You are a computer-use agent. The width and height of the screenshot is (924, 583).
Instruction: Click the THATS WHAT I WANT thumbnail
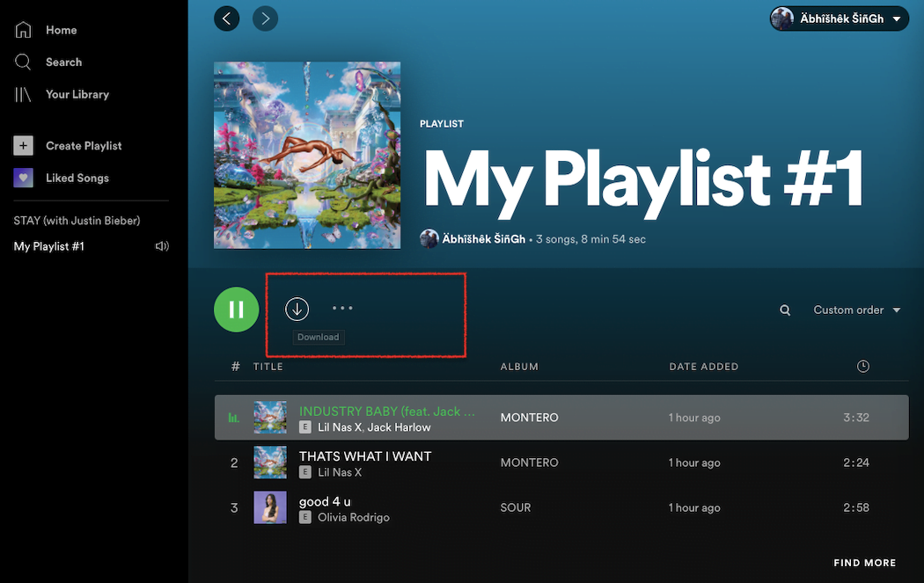[x=270, y=463]
